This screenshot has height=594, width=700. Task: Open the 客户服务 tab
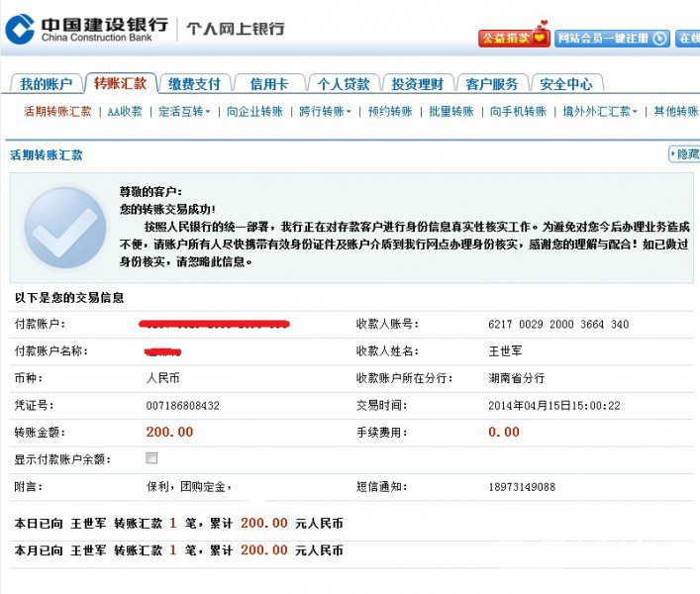[x=491, y=84]
